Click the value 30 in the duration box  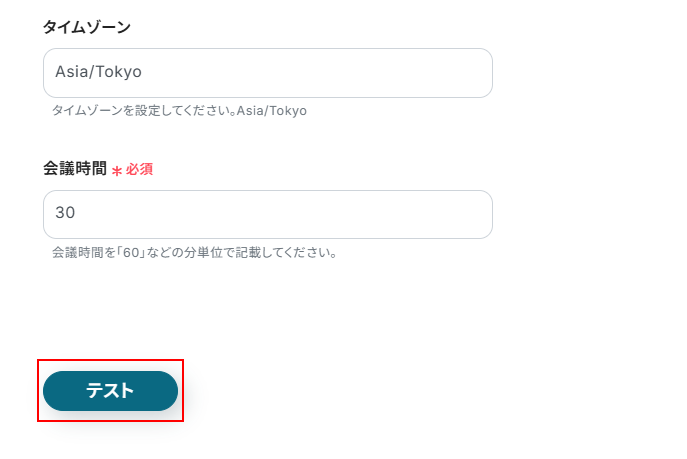66,214
